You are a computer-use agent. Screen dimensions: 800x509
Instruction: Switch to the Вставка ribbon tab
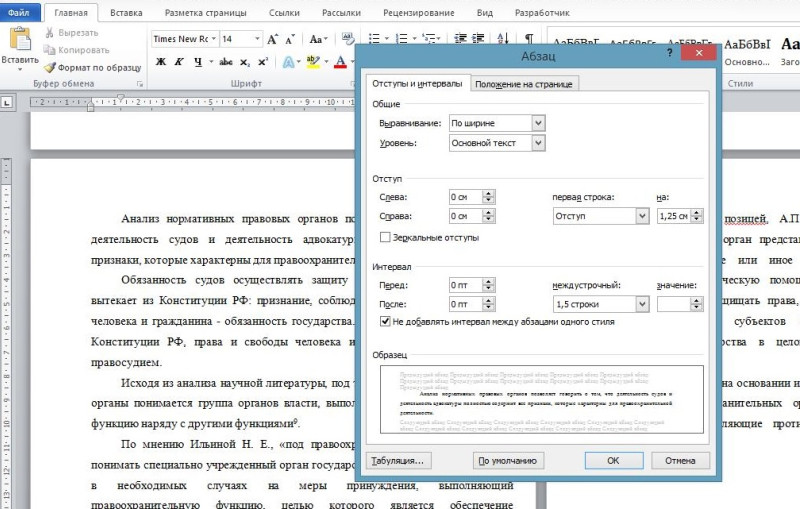pyautogui.click(x=126, y=13)
